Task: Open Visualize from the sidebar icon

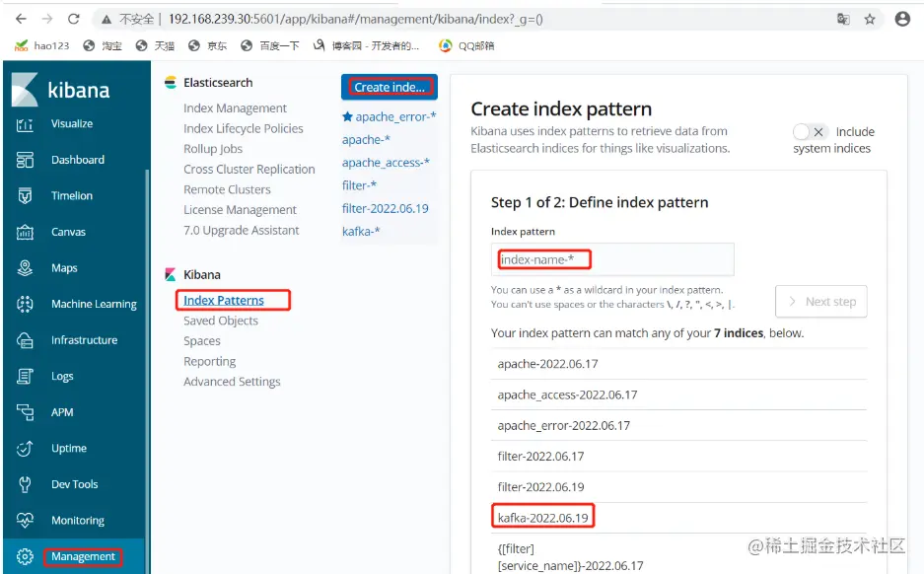Action: point(25,124)
